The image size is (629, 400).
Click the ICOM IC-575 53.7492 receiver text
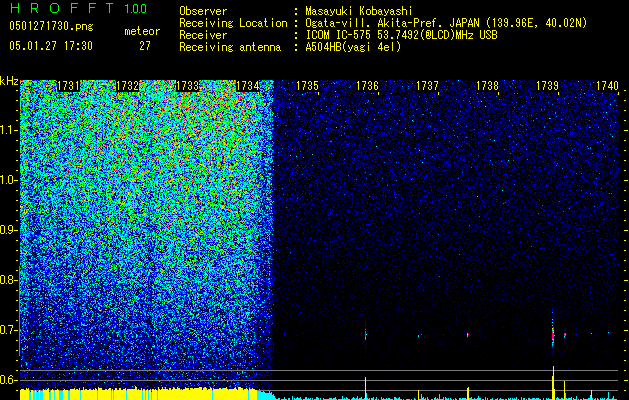[x=401, y=35]
